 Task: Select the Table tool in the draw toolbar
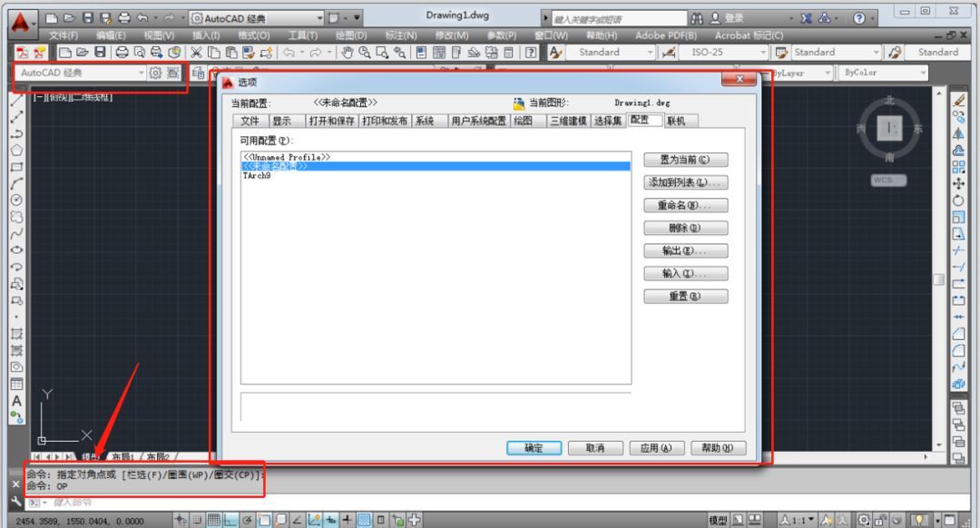[x=17, y=384]
